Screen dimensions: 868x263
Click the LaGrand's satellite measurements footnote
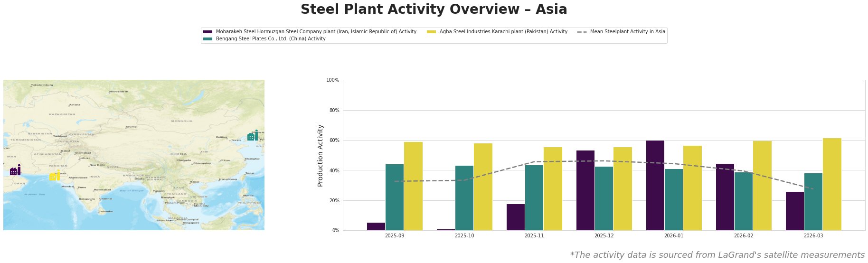[717, 255]
